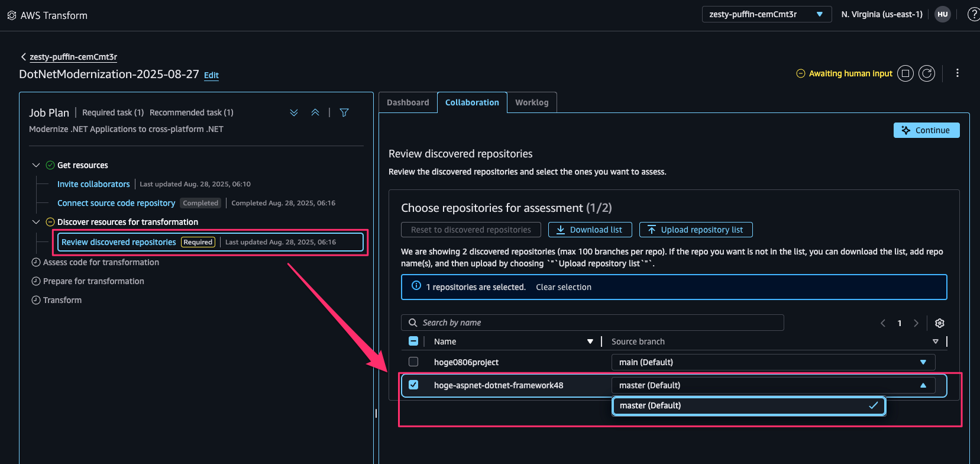Click the Recommended task (1) label
This screenshot has width=980, height=464.
click(x=192, y=112)
